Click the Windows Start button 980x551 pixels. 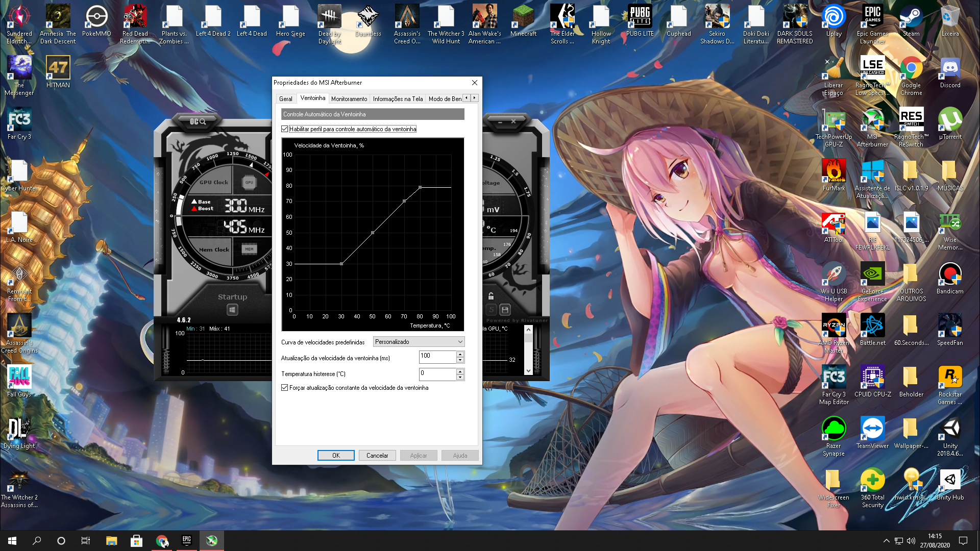12,541
